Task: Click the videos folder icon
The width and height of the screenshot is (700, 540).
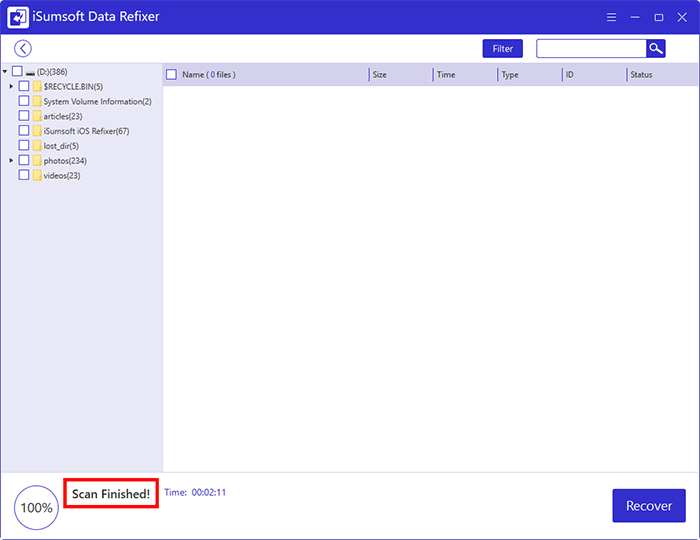Action: pos(37,175)
